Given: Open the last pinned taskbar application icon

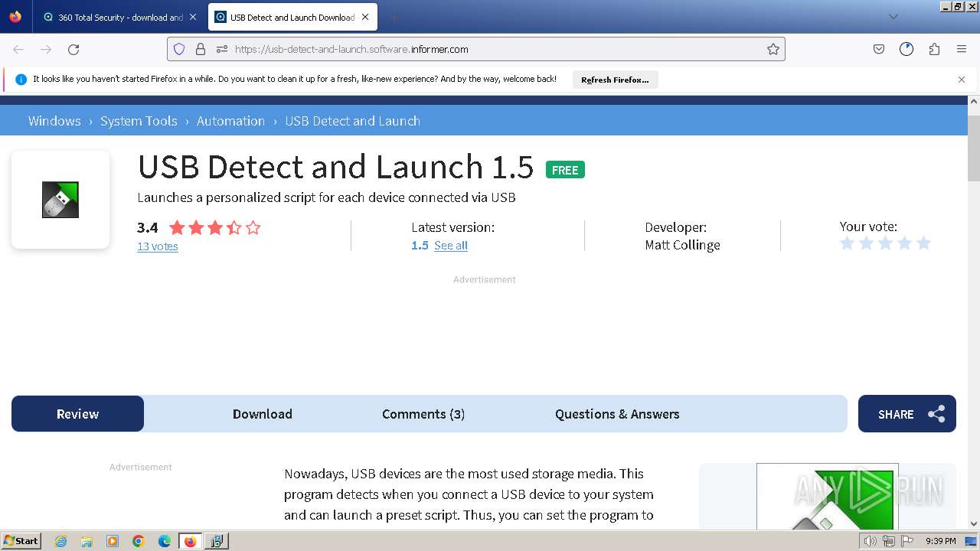Looking at the screenshot, I should [217, 541].
